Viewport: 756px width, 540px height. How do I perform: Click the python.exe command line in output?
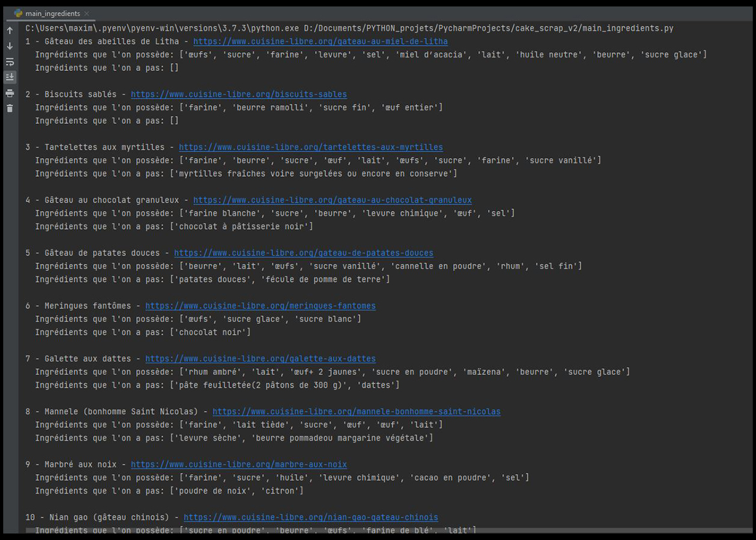click(349, 28)
